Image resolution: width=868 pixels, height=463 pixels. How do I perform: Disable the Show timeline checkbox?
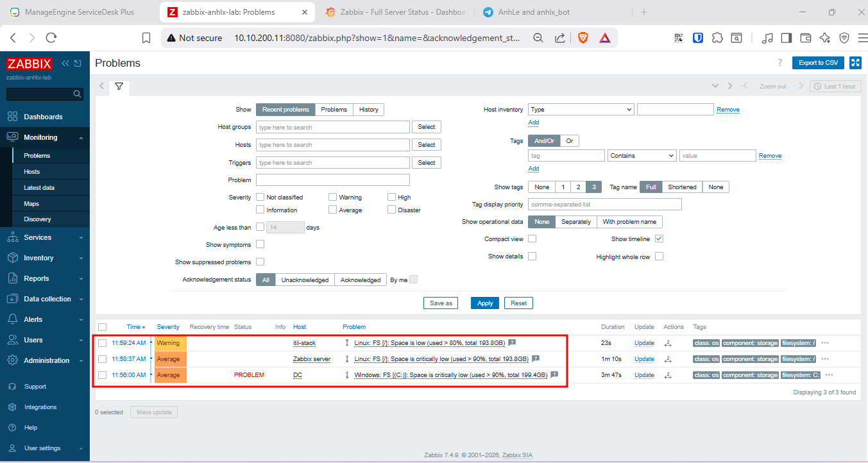click(x=659, y=239)
